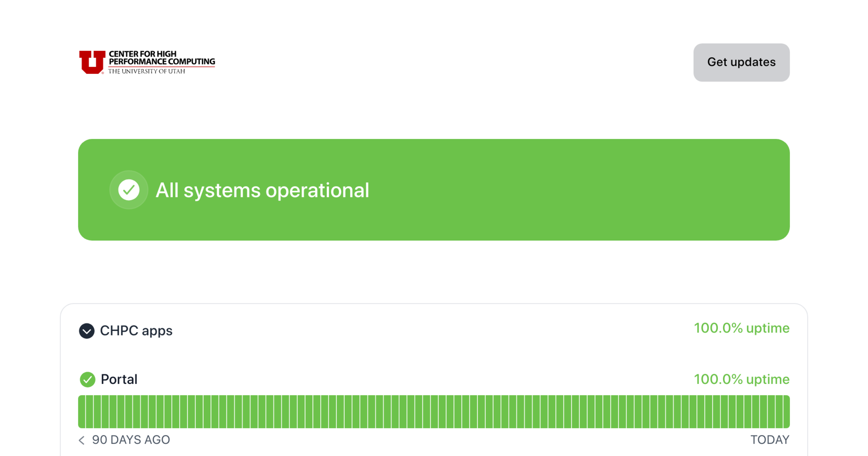
Task: Go back using the 90 days ago arrow
Action: tap(82, 440)
